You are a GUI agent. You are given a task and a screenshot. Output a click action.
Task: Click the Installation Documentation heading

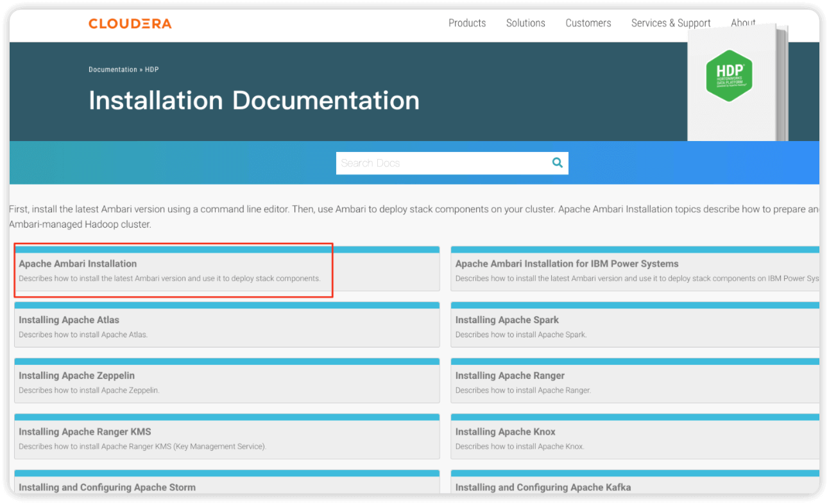(254, 101)
